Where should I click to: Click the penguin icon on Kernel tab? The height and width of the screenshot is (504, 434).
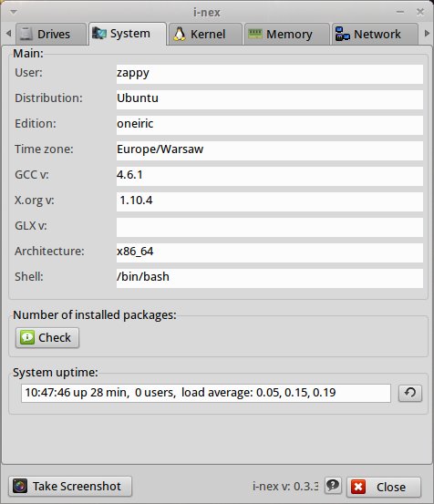tap(180, 34)
